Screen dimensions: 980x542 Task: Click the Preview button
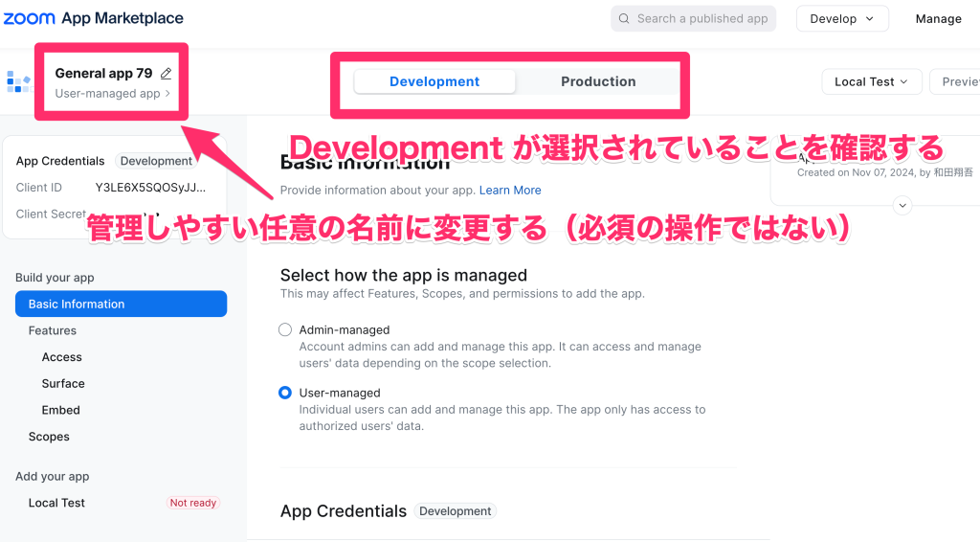pyautogui.click(x=957, y=81)
